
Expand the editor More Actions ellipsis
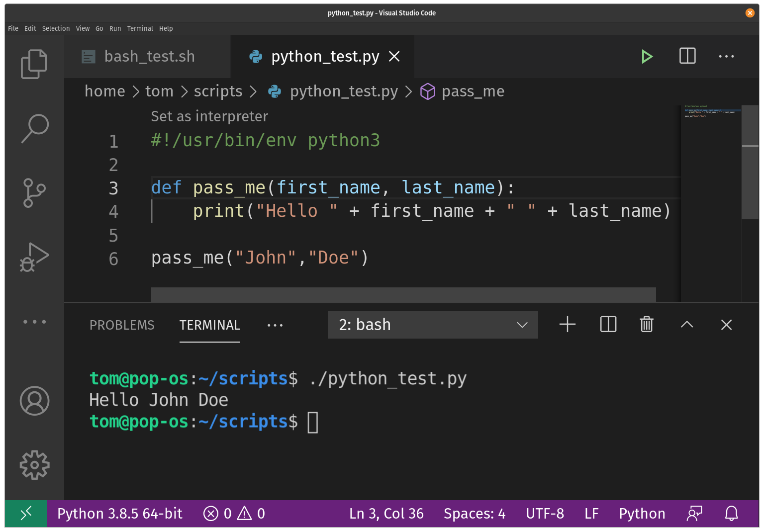pyautogui.click(x=726, y=57)
